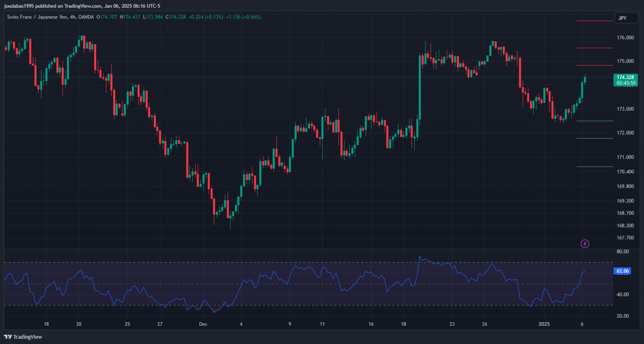Click the 25 date label on the time axis
Screen dimensions: 644x344
(x=127, y=324)
